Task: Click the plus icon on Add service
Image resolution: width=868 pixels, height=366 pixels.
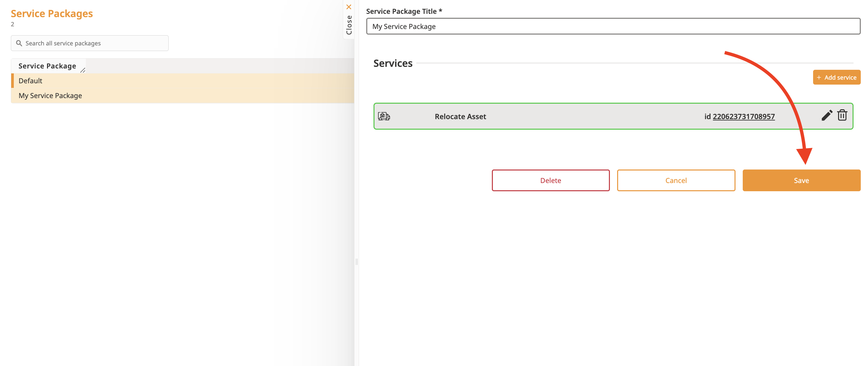Action: [819, 78]
